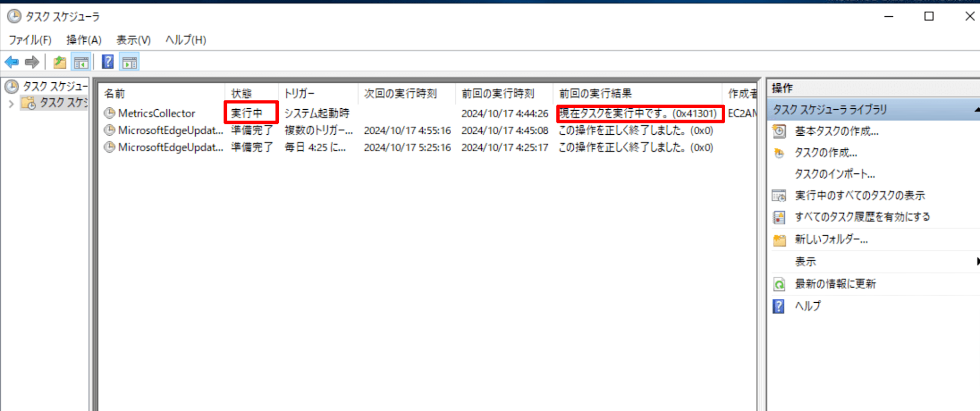This screenshot has height=411, width=980.
Task: Click last run time 2024/10/17 4:44:26
Action: click(x=505, y=113)
